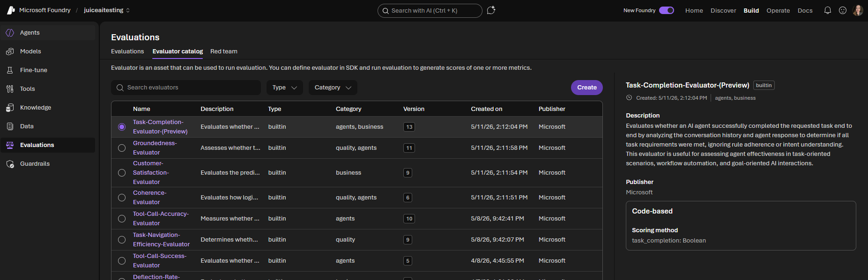This screenshot has height=280, width=868.
Task: Open the Tool-Call-Success-Evaluator link
Action: (x=160, y=261)
